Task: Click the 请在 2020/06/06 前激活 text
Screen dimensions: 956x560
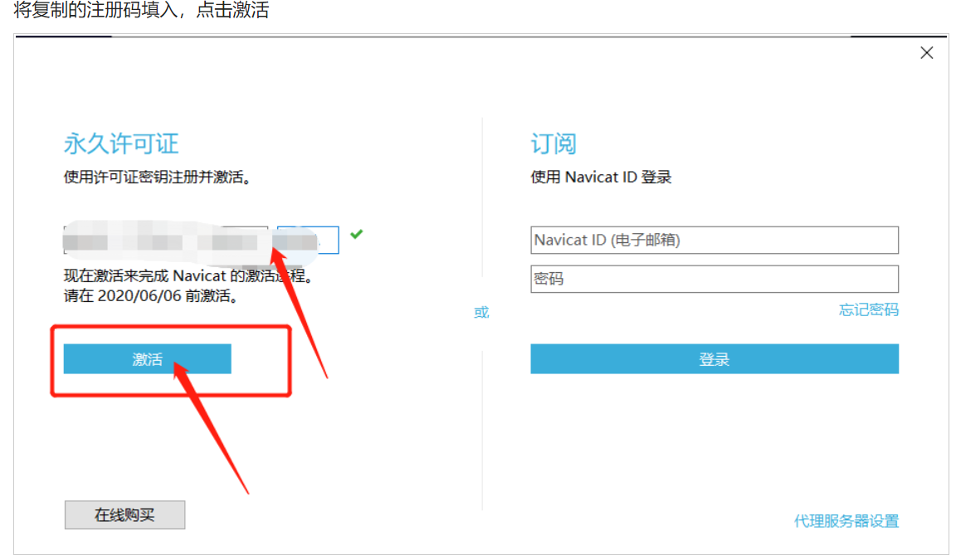Action: coord(150,296)
